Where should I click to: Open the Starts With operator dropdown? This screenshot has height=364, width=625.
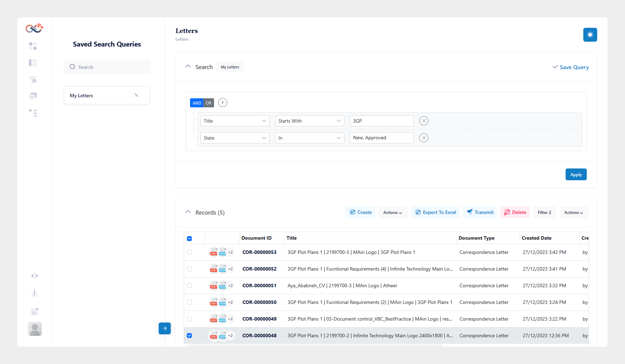[x=310, y=121]
